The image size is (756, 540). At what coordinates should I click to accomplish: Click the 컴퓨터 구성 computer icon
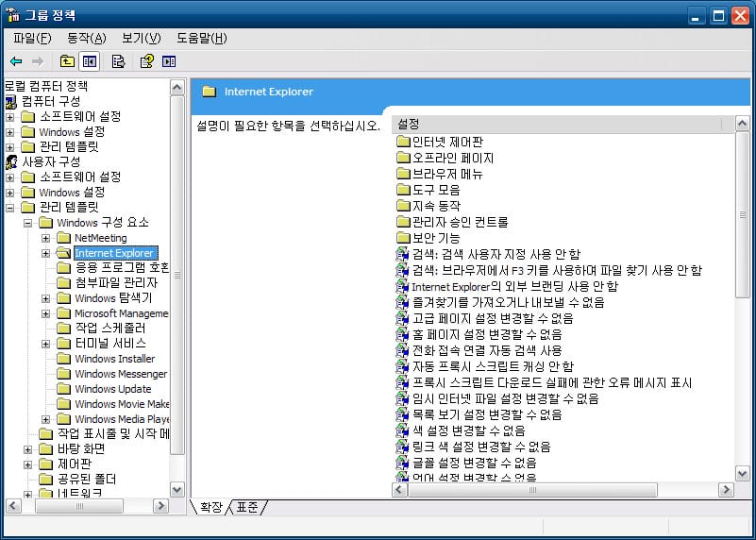pyautogui.click(x=11, y=102)
